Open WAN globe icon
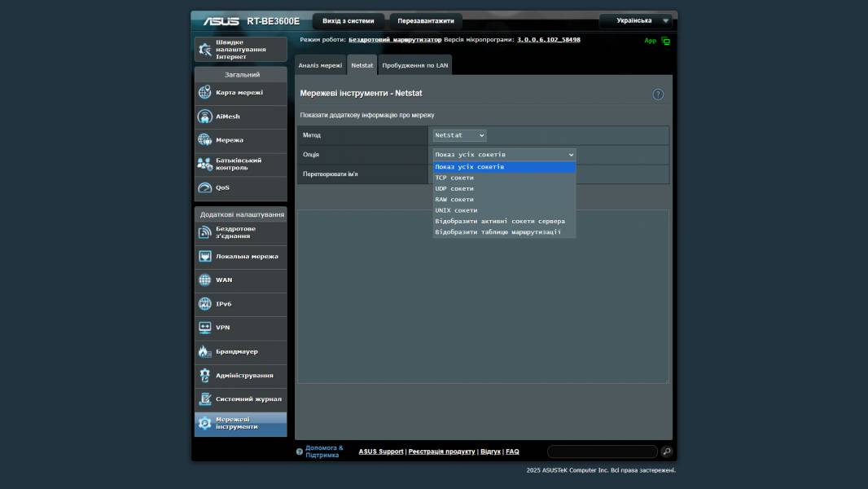Image resolution: width=868 pixels, height=489 pixels. click(x=205, y=280)
